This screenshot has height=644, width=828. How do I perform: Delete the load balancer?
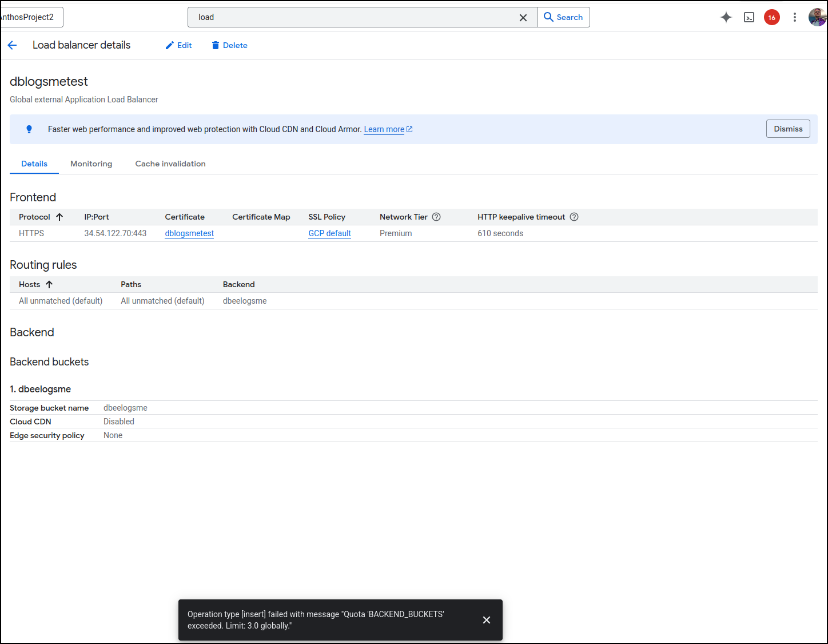(x=229, y=45)
